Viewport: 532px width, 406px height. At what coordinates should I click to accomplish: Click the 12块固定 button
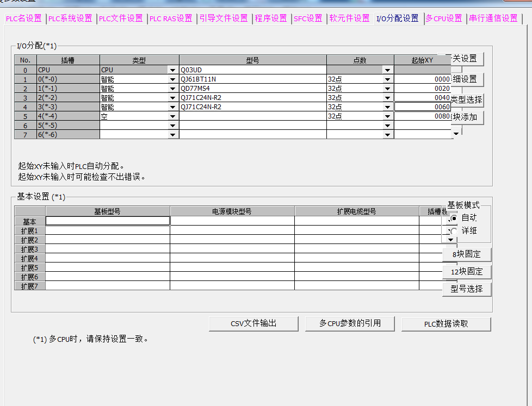pyautogui.click(x=467, y=272)
